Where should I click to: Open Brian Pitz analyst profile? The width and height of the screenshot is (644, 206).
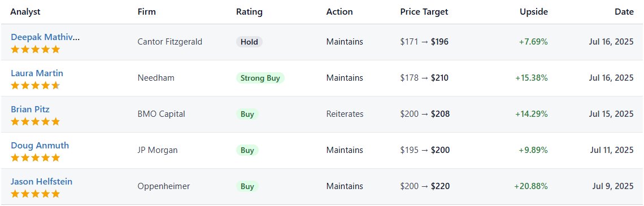[x=30, y=109]
